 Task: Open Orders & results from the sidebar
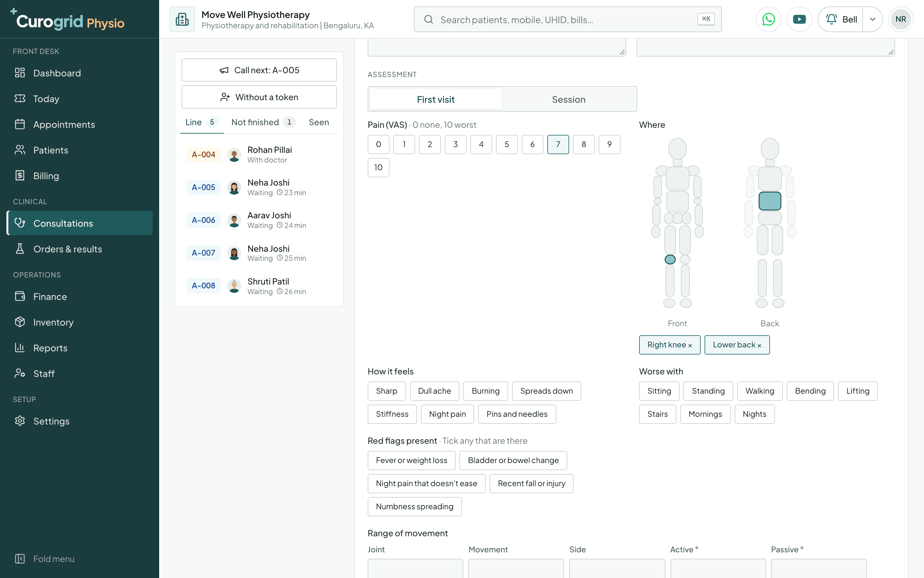(80, 249)
